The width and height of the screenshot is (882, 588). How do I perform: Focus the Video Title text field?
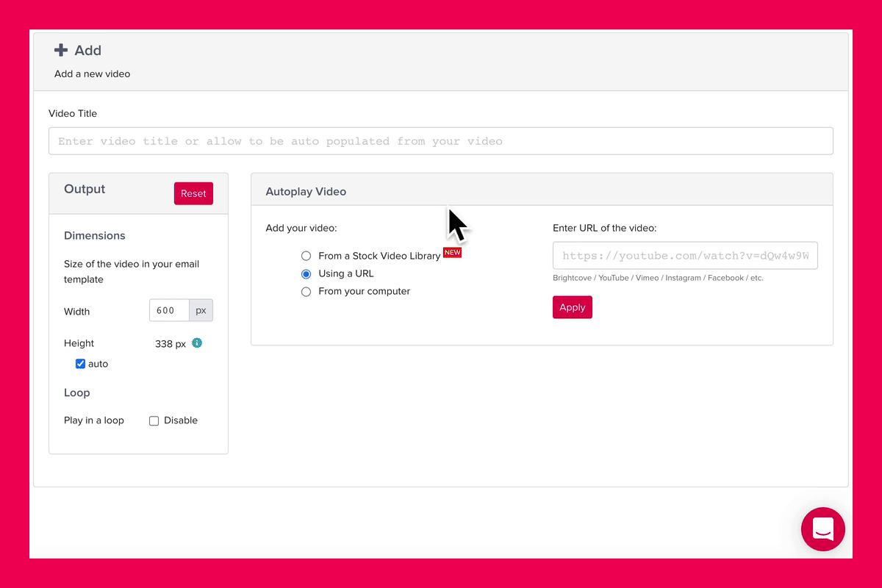(x=440, y=141)
